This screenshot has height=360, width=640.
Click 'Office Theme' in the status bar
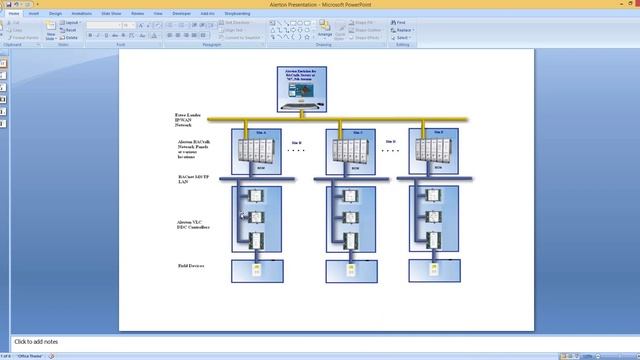pyautogui.click(x=30, y=356)
